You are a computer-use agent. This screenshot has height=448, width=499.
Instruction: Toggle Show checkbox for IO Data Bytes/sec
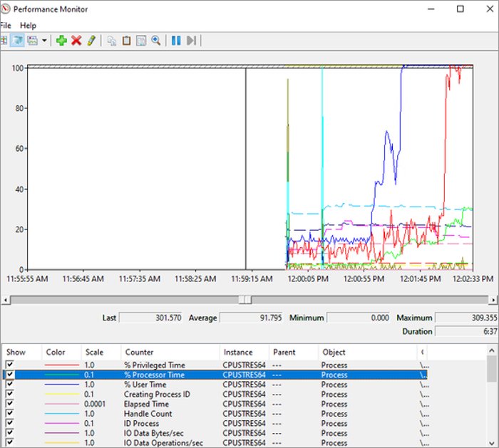(x=10, y=432)
